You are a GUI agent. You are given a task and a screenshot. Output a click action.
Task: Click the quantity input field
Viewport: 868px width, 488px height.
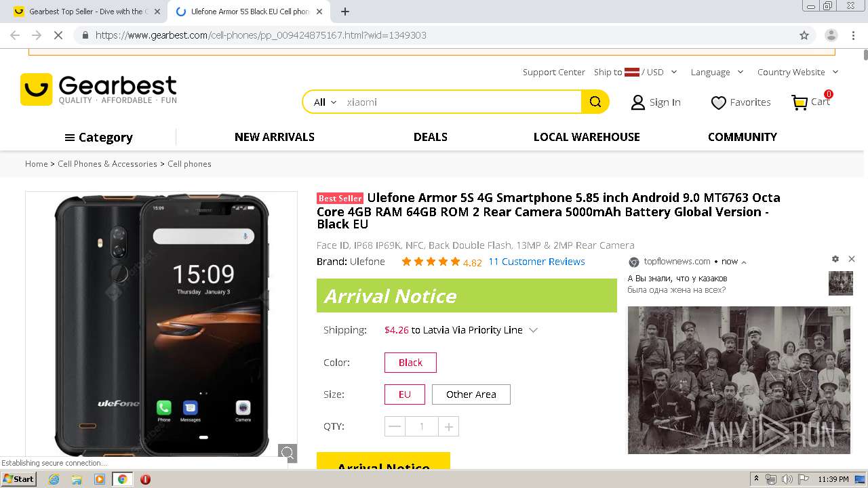click(x=422, y=426)
